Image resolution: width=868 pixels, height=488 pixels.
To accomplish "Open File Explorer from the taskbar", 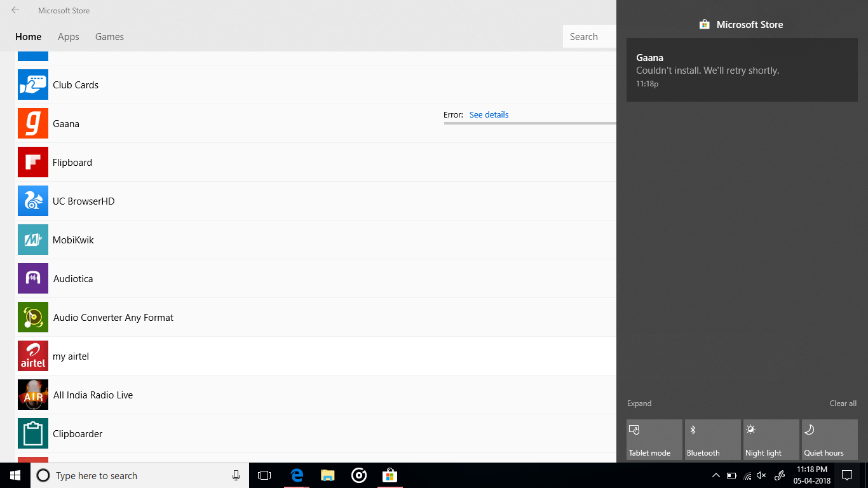I will 327,475.
